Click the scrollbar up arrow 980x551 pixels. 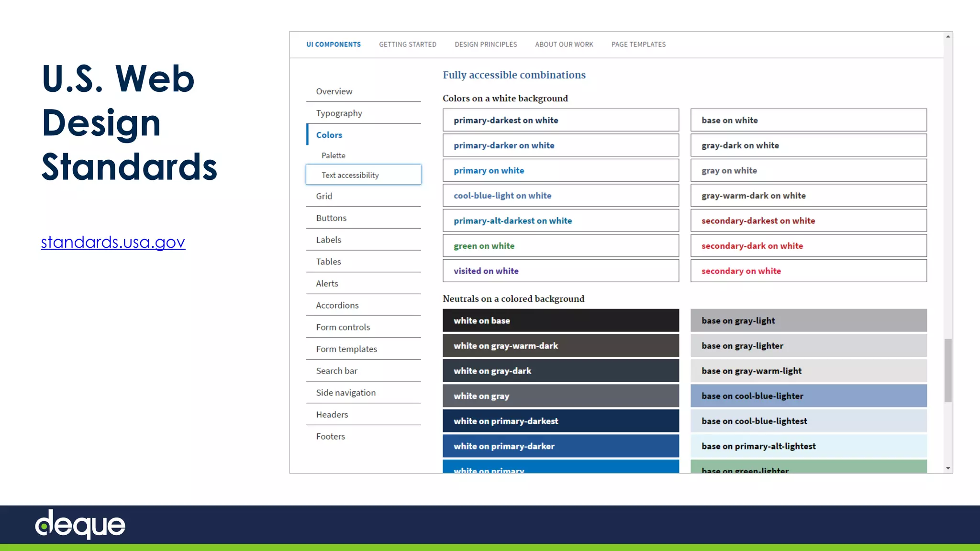coord(948,36)
